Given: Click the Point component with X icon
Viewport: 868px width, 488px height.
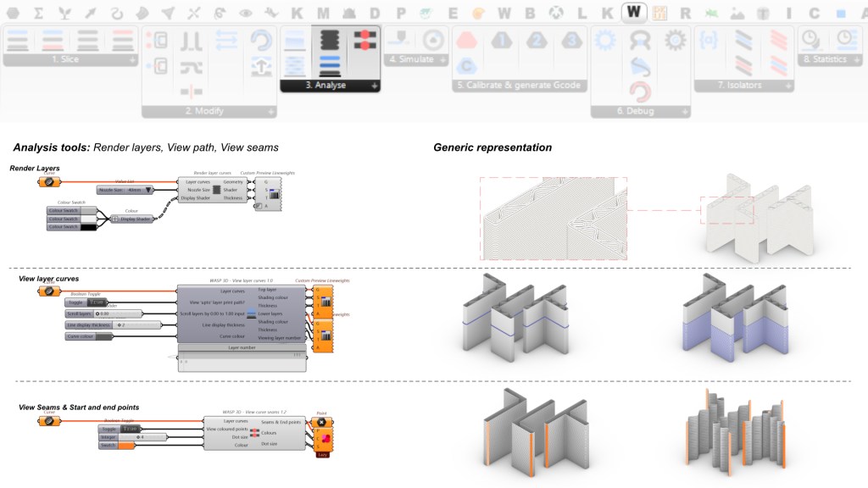Looking at the screenshot, I should coord(323,421).
